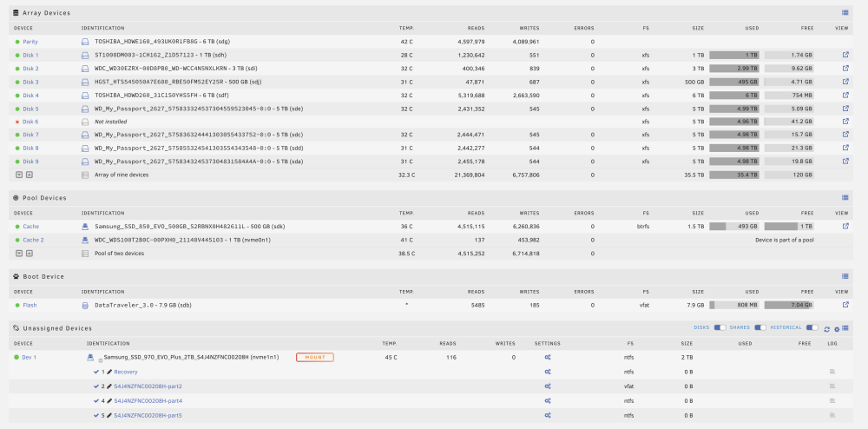Click Disk 6 Not installed status marker
Screen dimensions: 868x429
pos(17,122)
